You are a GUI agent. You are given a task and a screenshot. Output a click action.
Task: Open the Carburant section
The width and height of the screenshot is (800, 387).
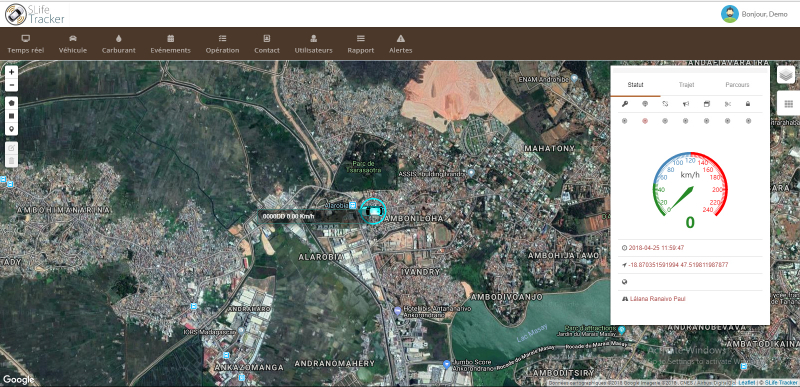119,44
